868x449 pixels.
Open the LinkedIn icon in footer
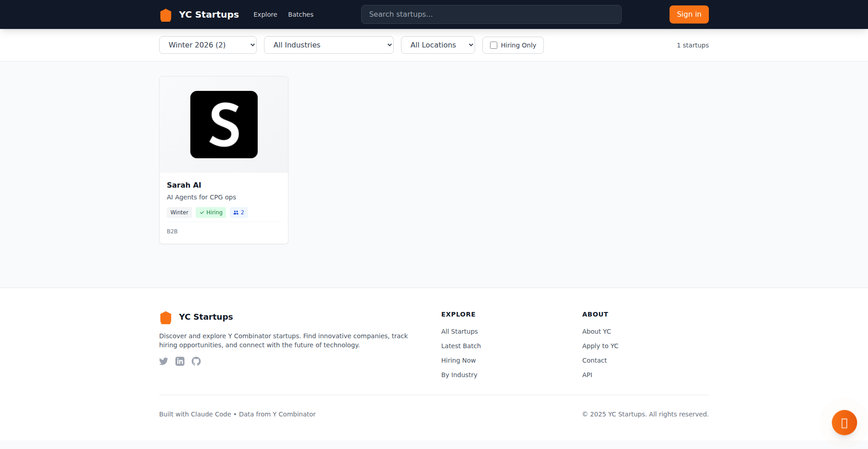[x=180, y=361]
